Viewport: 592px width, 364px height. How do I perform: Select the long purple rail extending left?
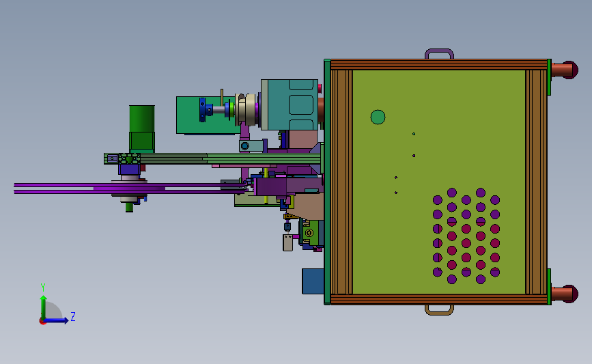[x=130, y=188]
